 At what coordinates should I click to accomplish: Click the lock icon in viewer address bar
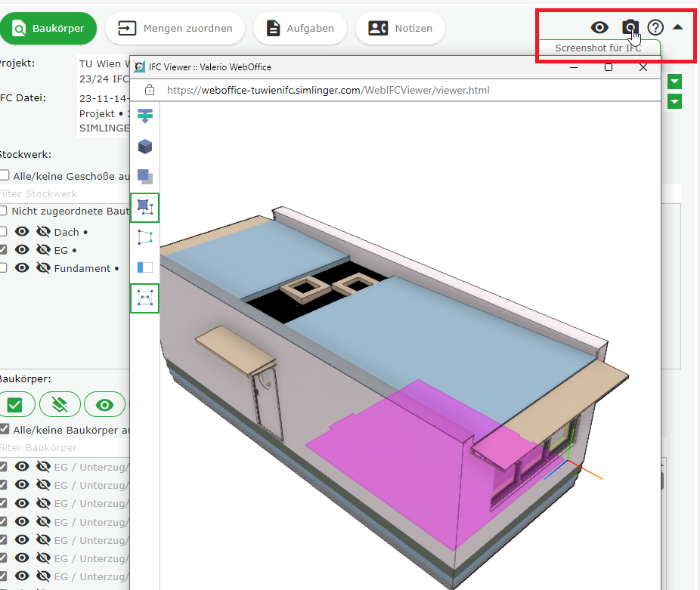[150, 90]
